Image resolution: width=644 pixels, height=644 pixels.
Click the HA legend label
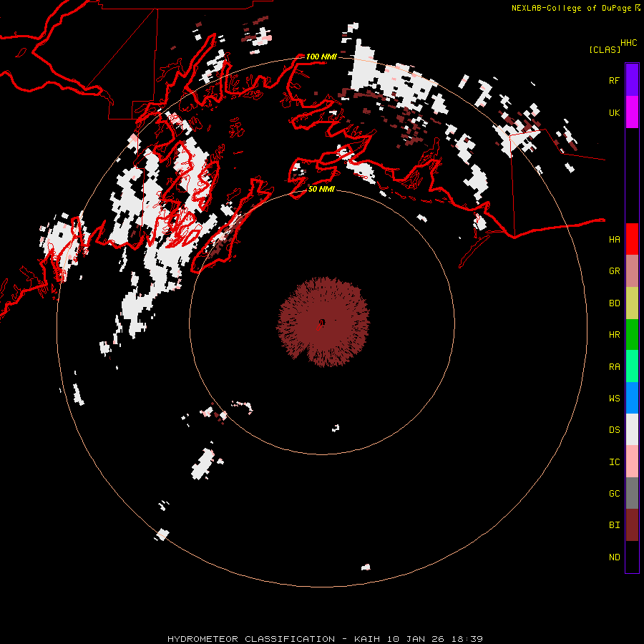[614, 240]
